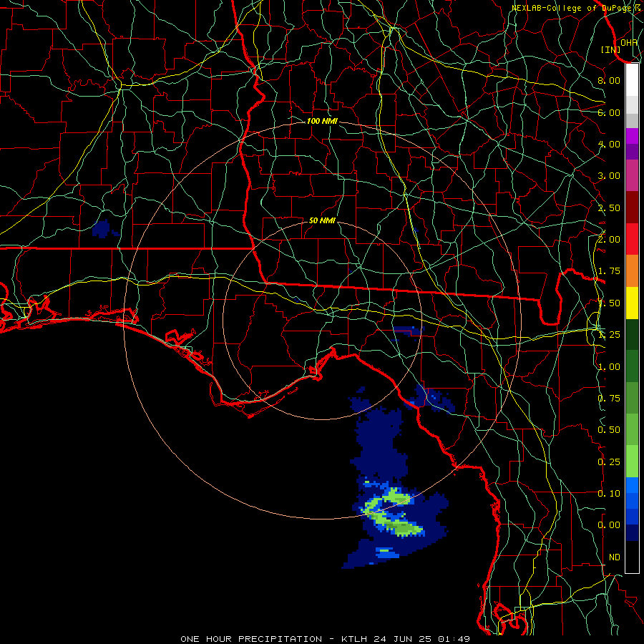Viewport: 644px width, 644px height.
Task: Click the navy swatch just below 0.00
Action: (632, 533)
